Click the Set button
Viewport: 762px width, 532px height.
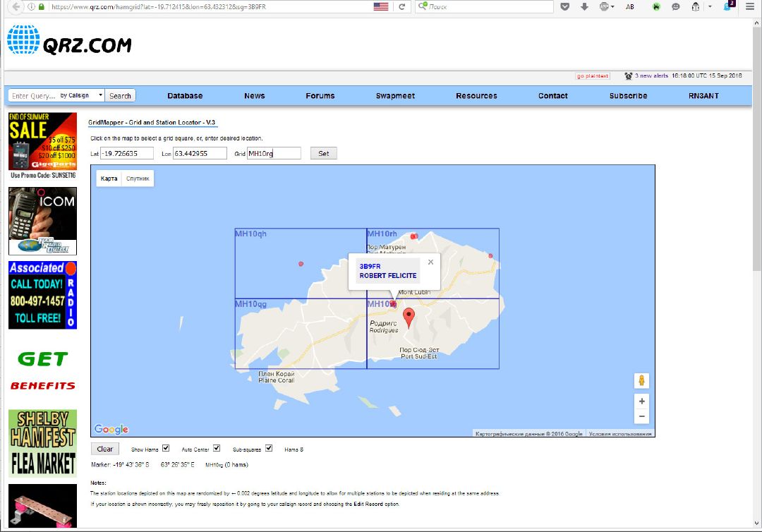[324, 154]
